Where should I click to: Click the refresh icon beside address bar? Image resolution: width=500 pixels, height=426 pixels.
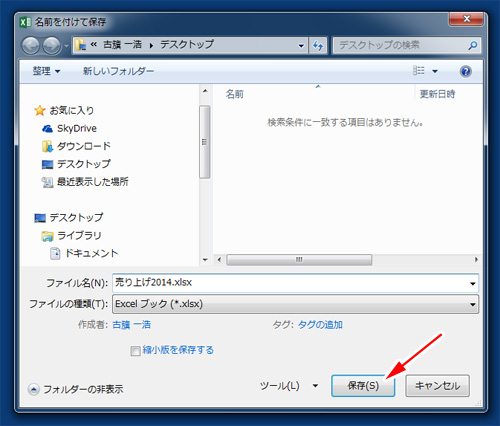318,45
